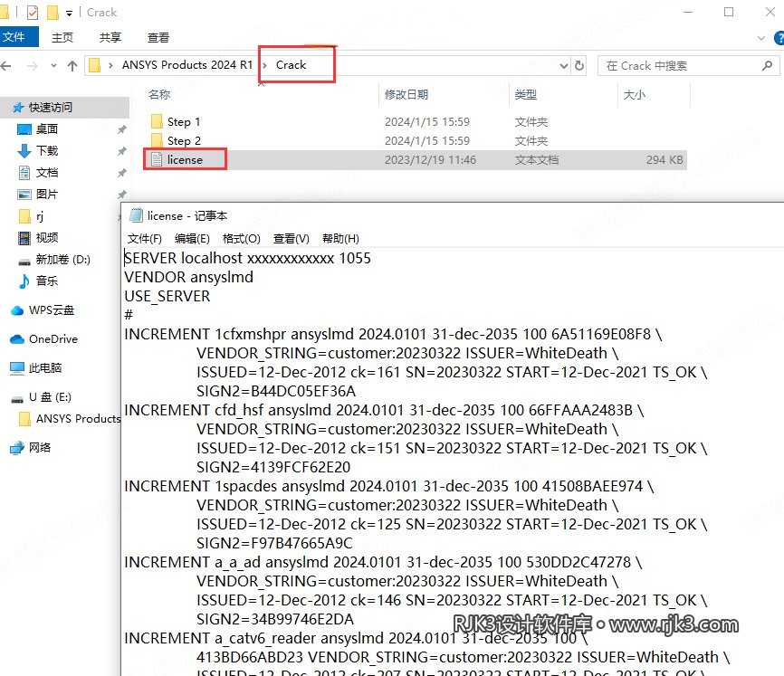Refresh the Crack folder view
This screenshot has height=676, width=784.
579,65
